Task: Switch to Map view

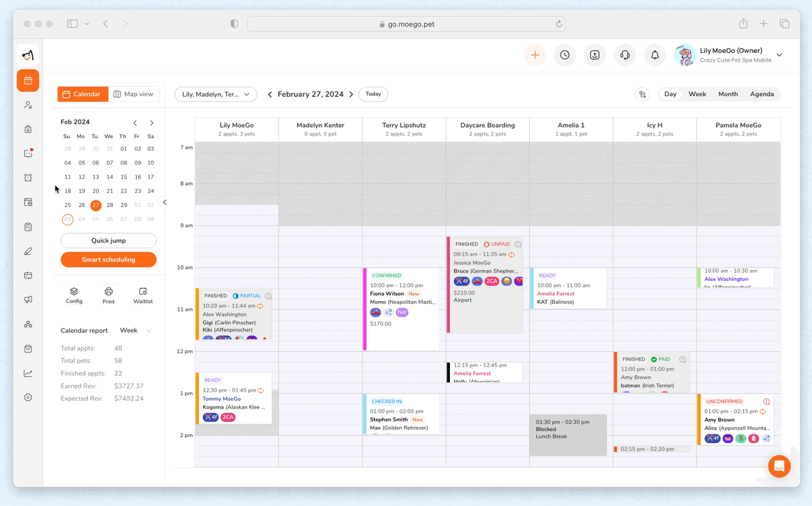Action: 134,94
